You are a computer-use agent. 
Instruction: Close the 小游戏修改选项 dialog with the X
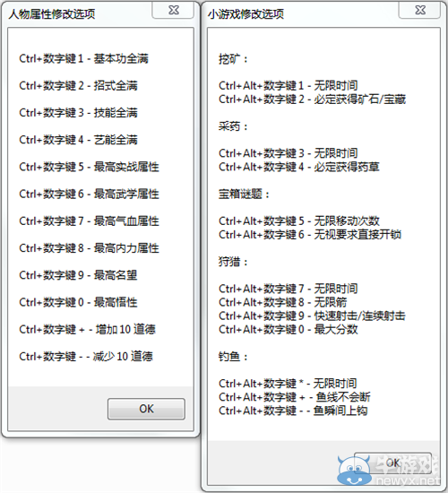point(419,10)
